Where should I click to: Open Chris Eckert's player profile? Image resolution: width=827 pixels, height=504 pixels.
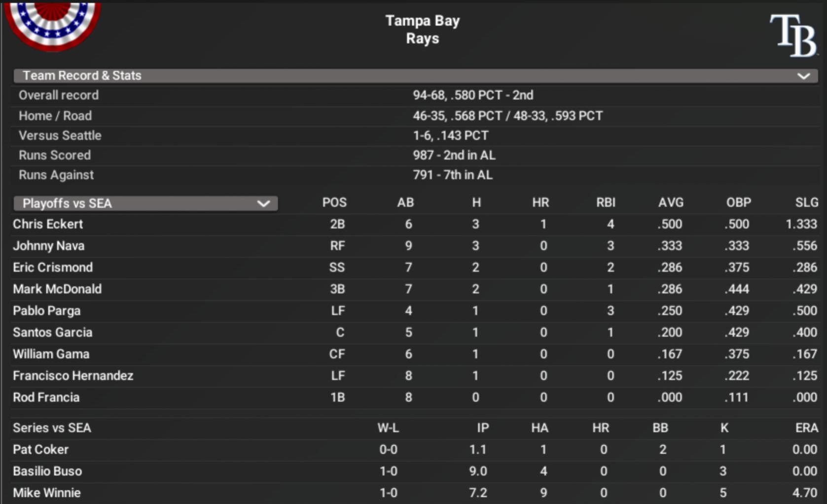48,224
